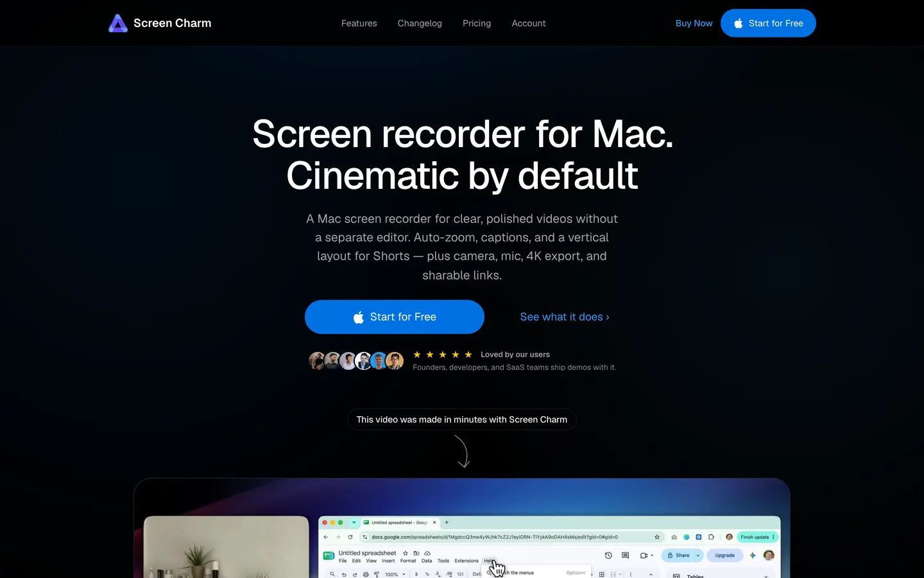Open the Changelog page
The height and width of the screenshot is (578, 924).
pyautogui.click(x=420, y=23)
